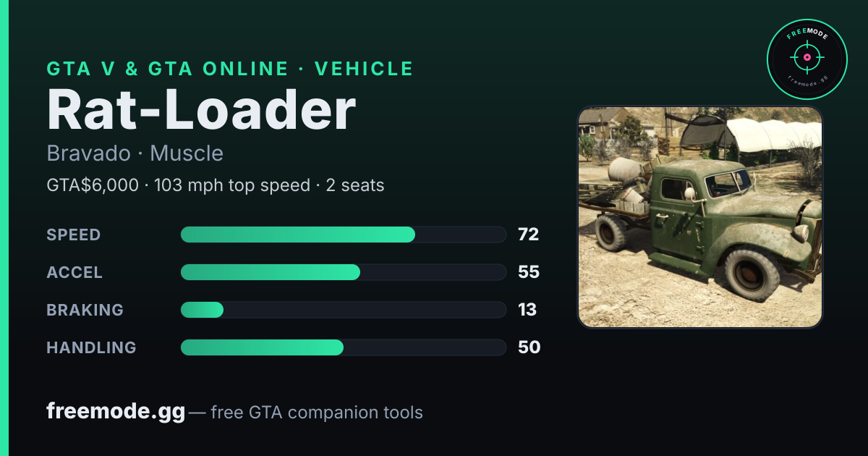Click the HANDLING label
This screenshot has width=868, height=456.
point(91,347)
